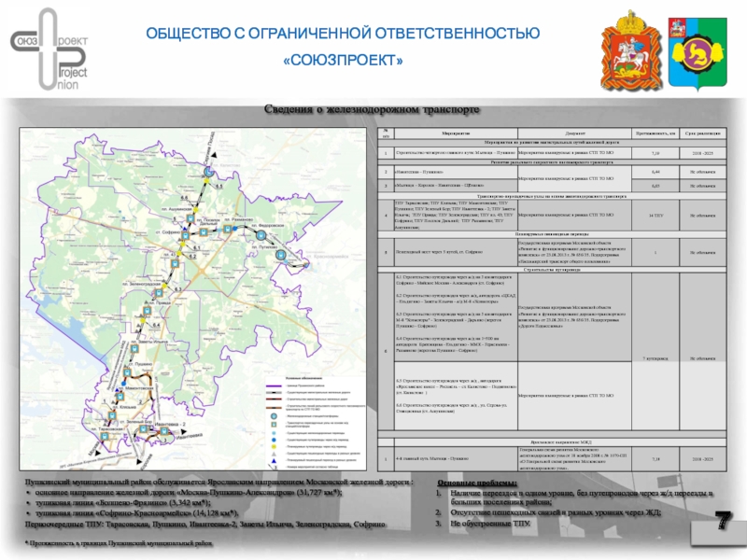
Task: Select the ст. Софрино station icon
Action: [185, 235]
